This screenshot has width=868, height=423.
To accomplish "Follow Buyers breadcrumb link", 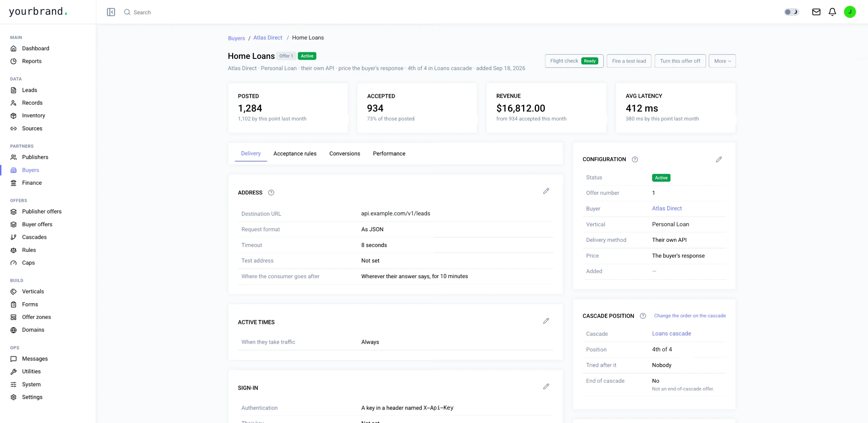I will click(x=236, y=38).
